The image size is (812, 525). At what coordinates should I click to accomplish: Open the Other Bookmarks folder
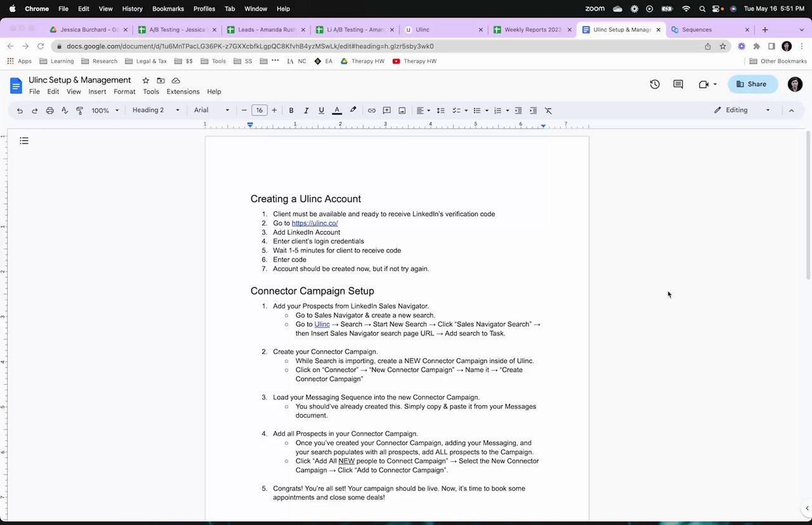click(x=778, y=61)
